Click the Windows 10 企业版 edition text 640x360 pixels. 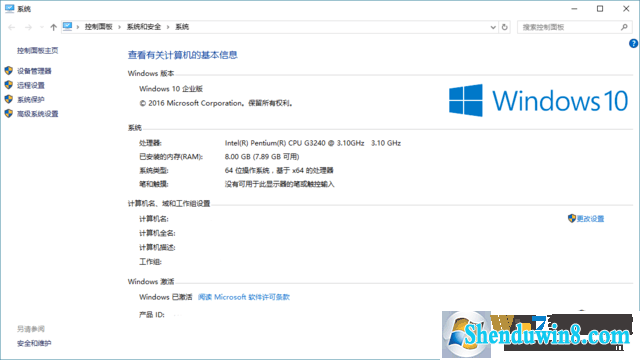click(x=171, y=89)
